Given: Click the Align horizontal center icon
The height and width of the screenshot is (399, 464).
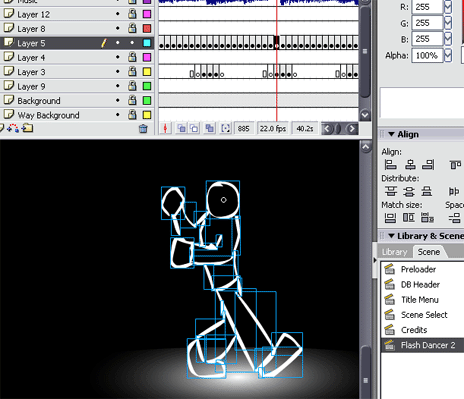Looking at the screenshot, I should pyautogui.click(x=410, y=165).
